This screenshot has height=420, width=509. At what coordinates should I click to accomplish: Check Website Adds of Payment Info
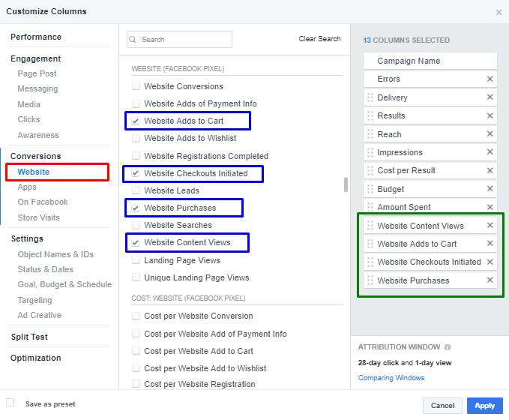point(136,103)
